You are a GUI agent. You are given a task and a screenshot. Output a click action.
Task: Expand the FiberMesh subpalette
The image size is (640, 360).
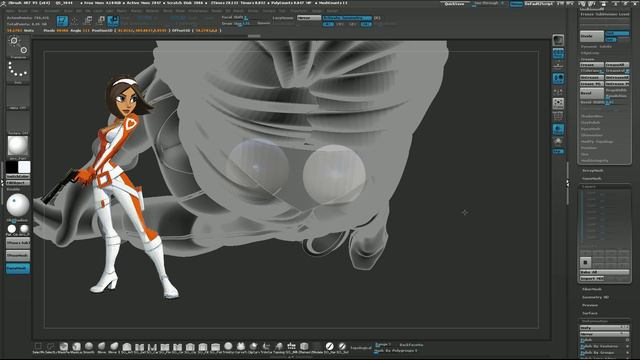(592, 289)
